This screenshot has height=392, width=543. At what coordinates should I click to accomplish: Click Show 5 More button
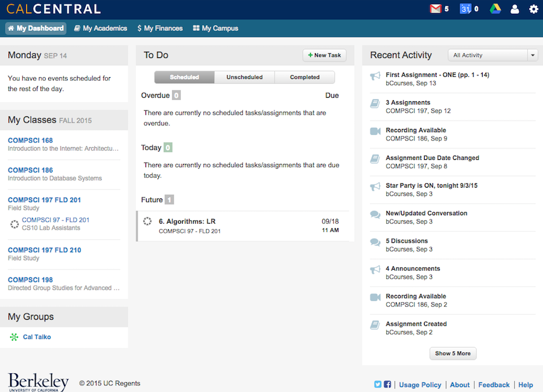pyautogui.click(x=453, y=353)
